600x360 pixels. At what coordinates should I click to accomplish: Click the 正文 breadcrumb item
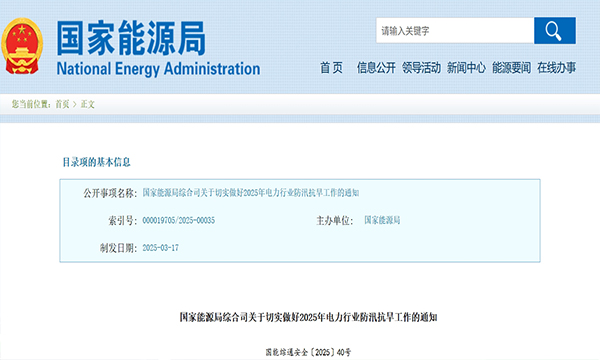pyautogui.click(x=88, y=104)
